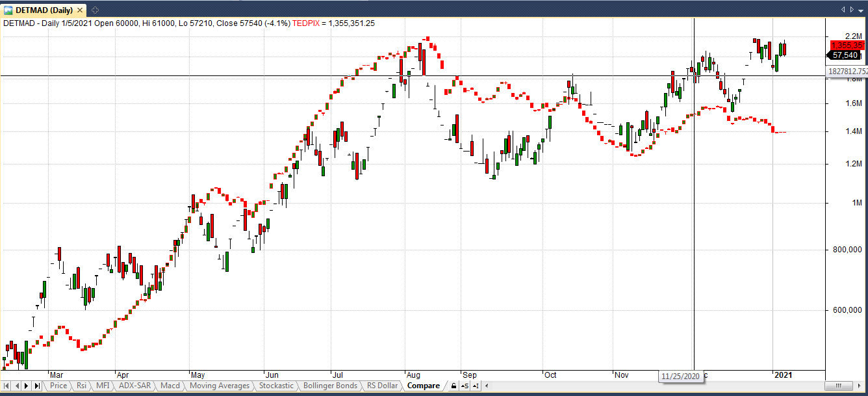This screenshot has width=868, height=396.
Task: Switch to ADX-SAR sheet tab
Action: (x=135, y=386)
